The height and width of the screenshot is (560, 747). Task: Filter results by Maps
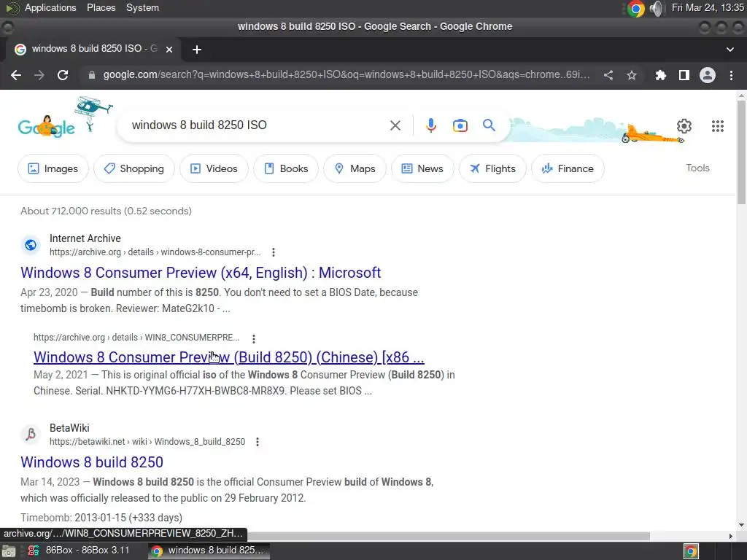[355, 168]
